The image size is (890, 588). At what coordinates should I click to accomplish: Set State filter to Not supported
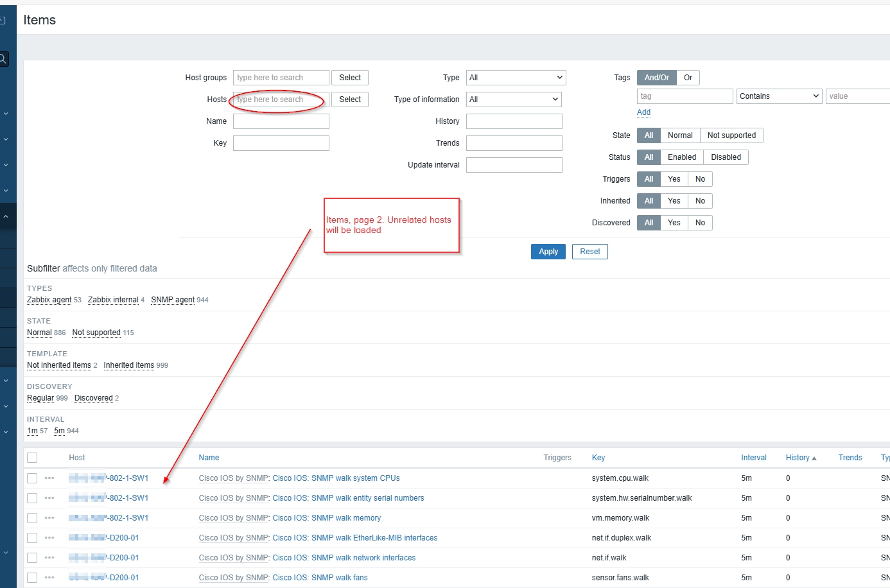[731, 135]
